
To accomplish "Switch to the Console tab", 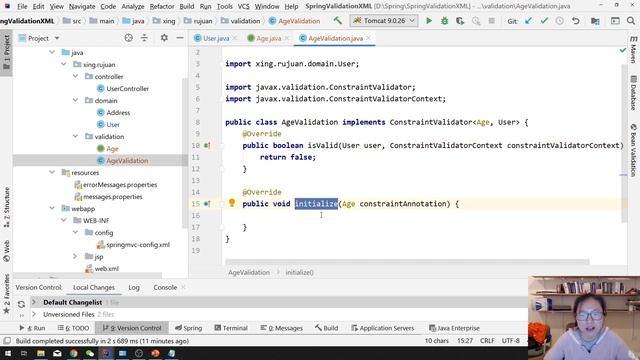I will (165, 287).
